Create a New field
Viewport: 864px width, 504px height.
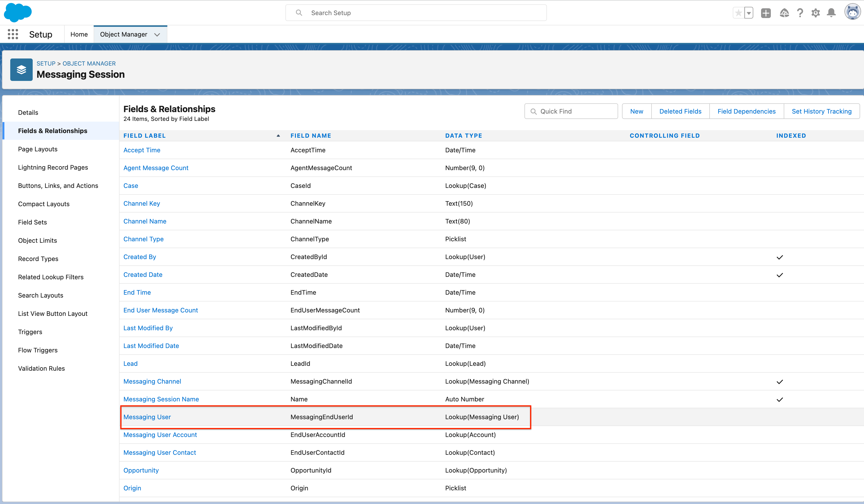tap(637, 111)
